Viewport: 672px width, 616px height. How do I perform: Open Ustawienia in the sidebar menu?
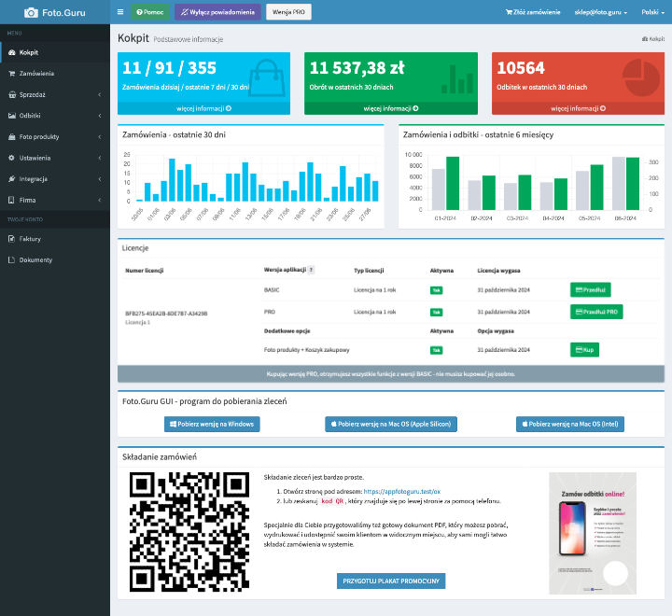click(x=55, y=158)
